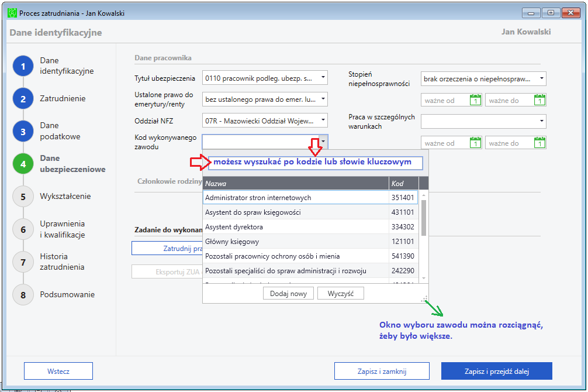Click the Kod wykonywanego zawodu text box
Image resolution: width=588 pixels, height=392 pixels.
point(261,142)
